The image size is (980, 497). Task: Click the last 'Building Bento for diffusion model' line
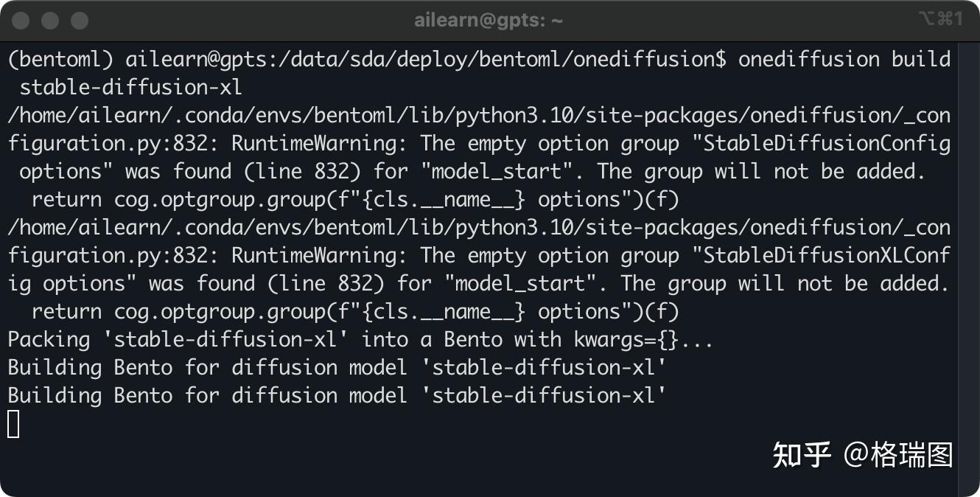coord(337,396)
